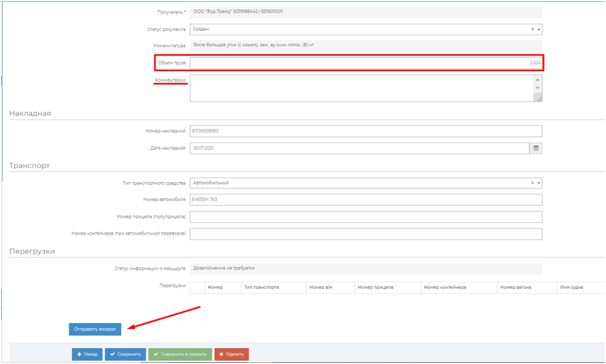Image resolution: width=606 pixels, height=364 pixels.
Task: Open the calendar picker for Дата накладной
Action: (536, 149)
